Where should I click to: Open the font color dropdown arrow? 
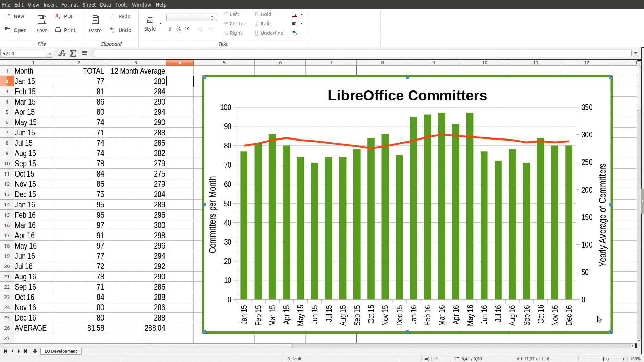(x=302, y=15)
